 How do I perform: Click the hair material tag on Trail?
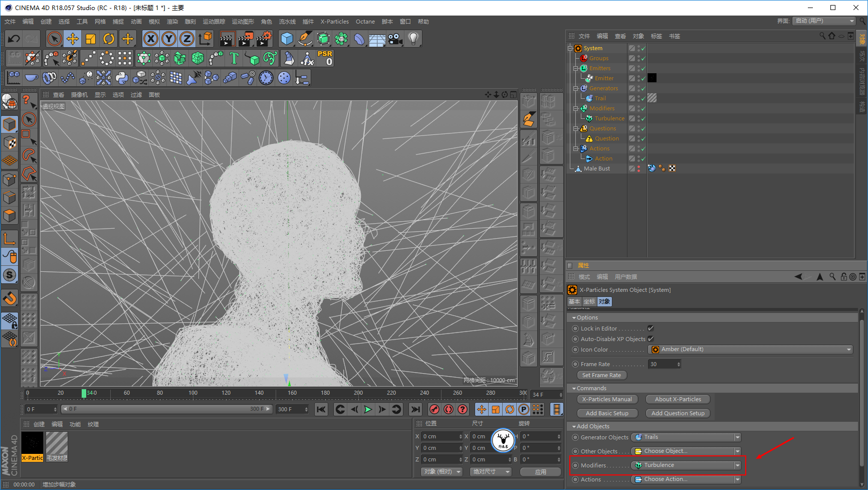[x=652, y=98]
